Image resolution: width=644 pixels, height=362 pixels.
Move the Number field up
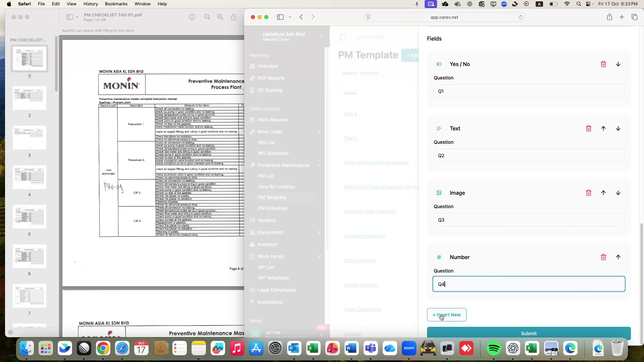(x=619, y=257)
